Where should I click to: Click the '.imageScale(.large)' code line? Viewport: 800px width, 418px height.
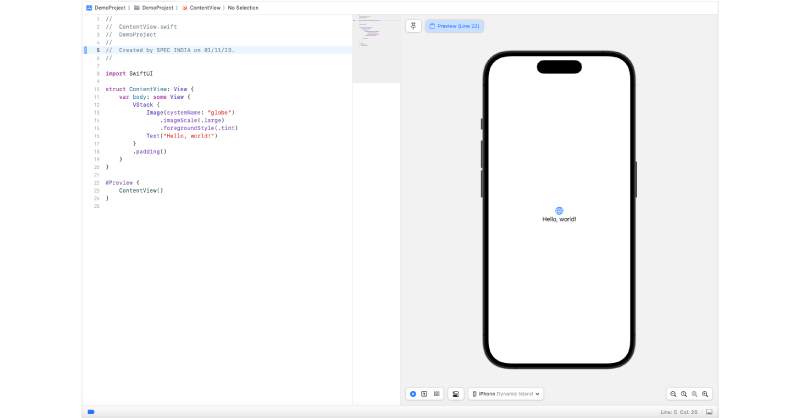click(192, 120)
